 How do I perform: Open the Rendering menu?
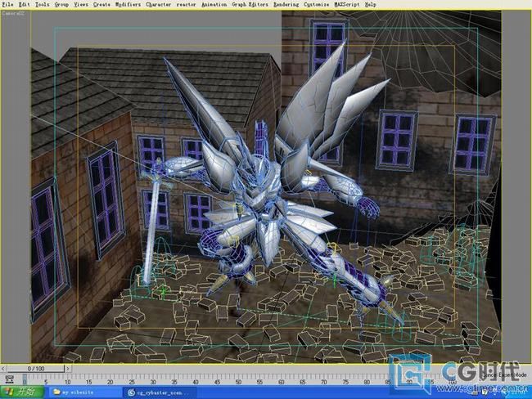click(286, 4)
